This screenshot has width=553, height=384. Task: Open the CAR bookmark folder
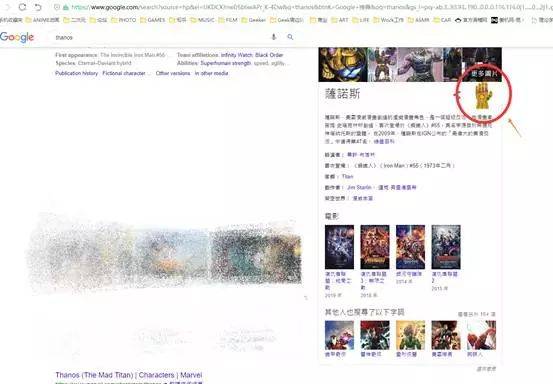point(442,20)
